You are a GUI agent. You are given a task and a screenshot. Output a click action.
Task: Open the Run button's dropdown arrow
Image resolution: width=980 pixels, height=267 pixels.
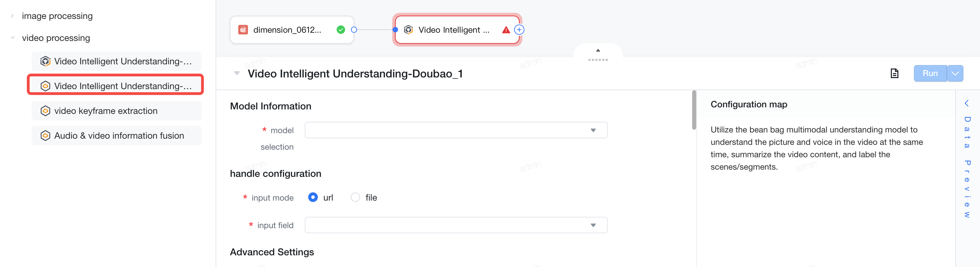pyautogui.click(x=955, y=73)
